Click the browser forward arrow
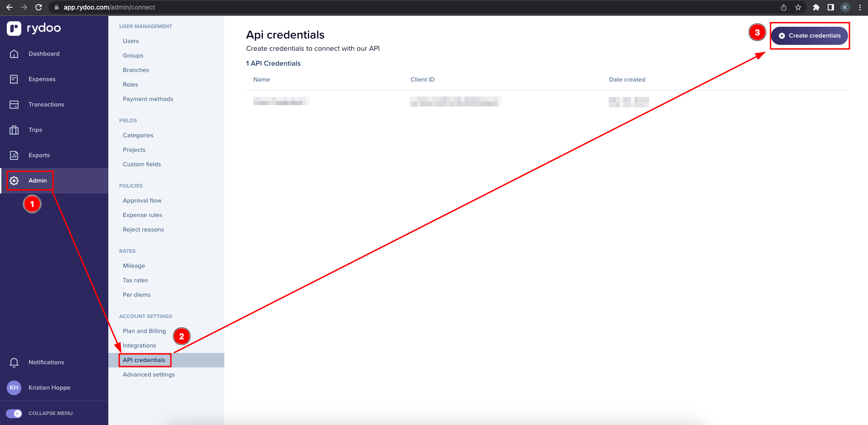This screenshot has width=868, height=425. (24, 7)
